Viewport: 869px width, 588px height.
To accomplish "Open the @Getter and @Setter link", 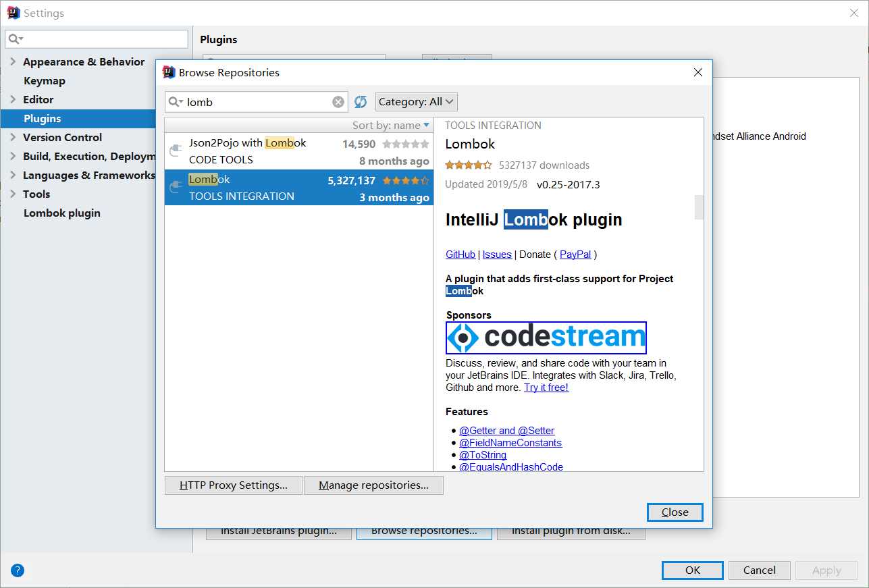I will click(507, 431).
